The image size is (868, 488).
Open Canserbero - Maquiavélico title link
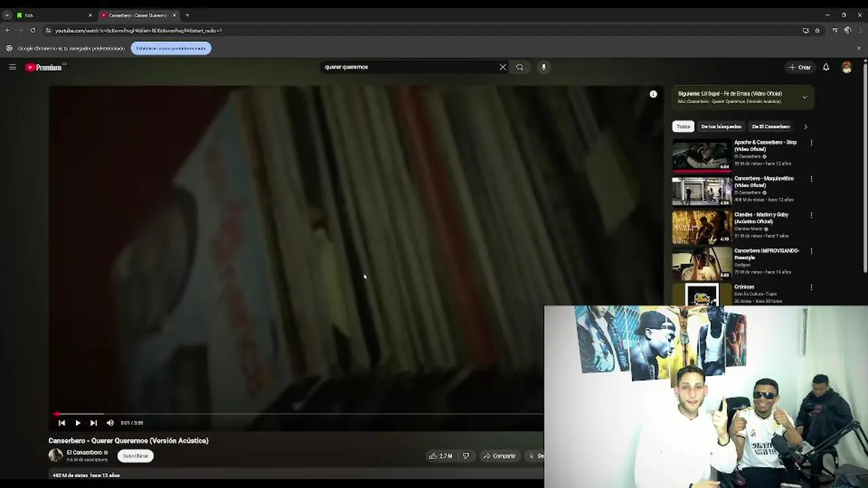pos(764,182)
